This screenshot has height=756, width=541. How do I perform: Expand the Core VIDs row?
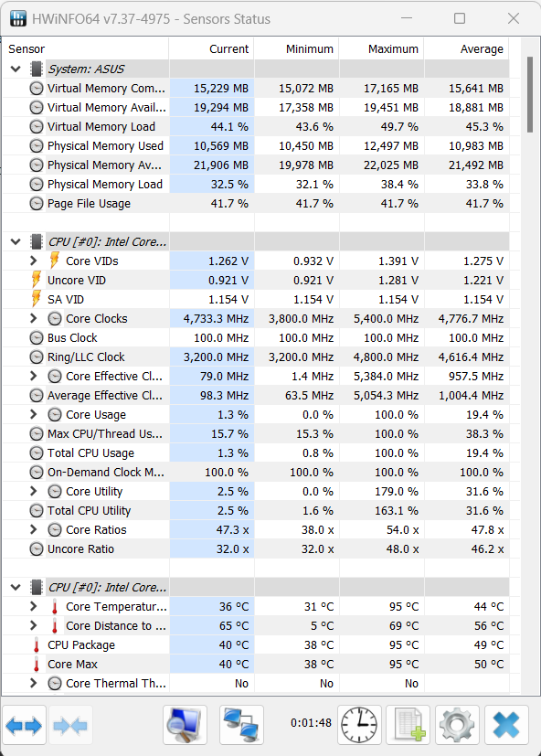point(33,261)
